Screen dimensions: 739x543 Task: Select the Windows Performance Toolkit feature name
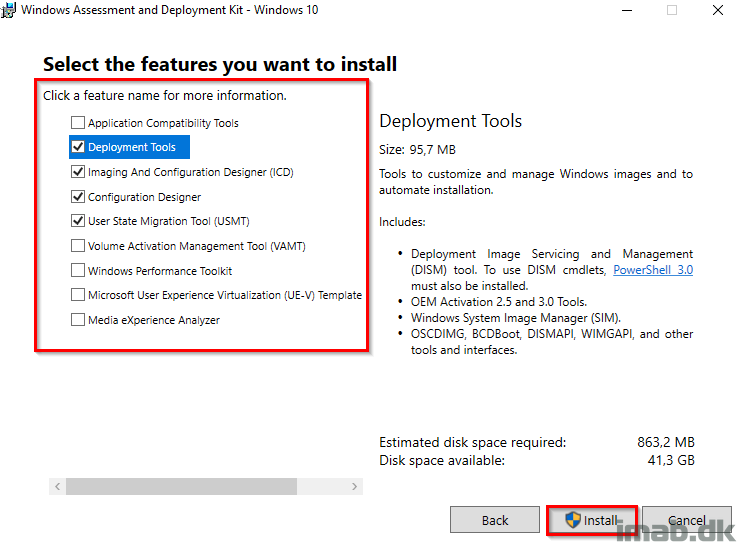pyautogui.click(x=160, y=271)
